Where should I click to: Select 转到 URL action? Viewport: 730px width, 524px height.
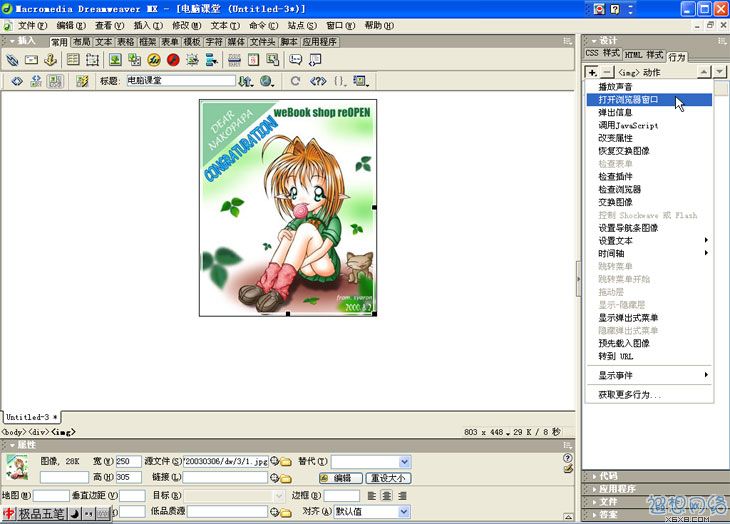click(x=649, y=356)
